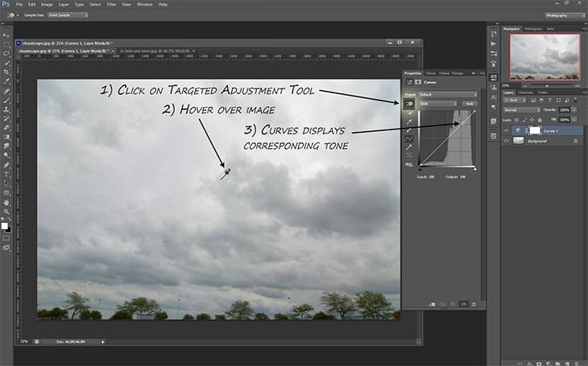Select the Eraser tool
The height and width of the screenshot is (366, 588).
coord(6,128)
